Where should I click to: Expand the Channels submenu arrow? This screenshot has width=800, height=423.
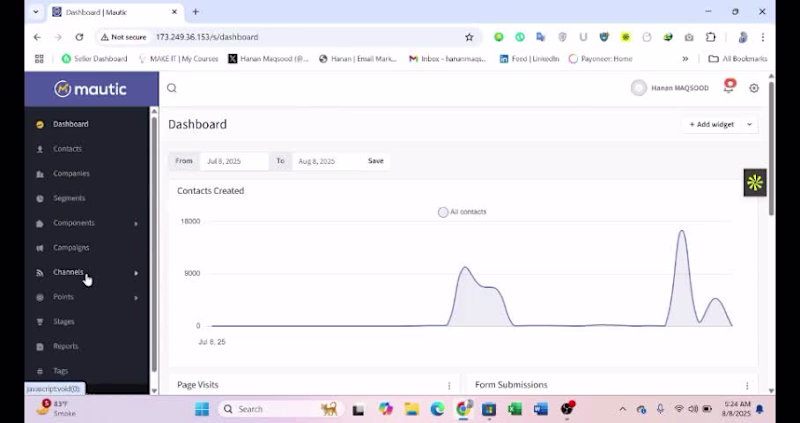136,273
